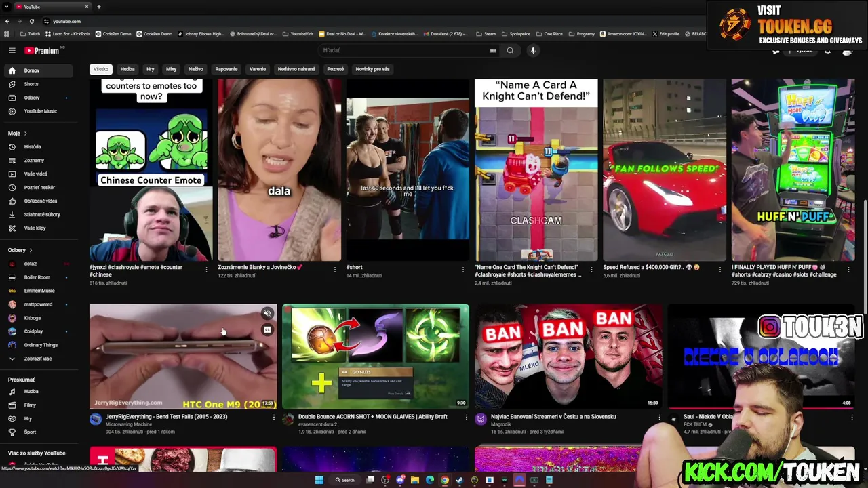Play the Huff N' Puff short
Screen dimensions: 868x488
point(793,169)
